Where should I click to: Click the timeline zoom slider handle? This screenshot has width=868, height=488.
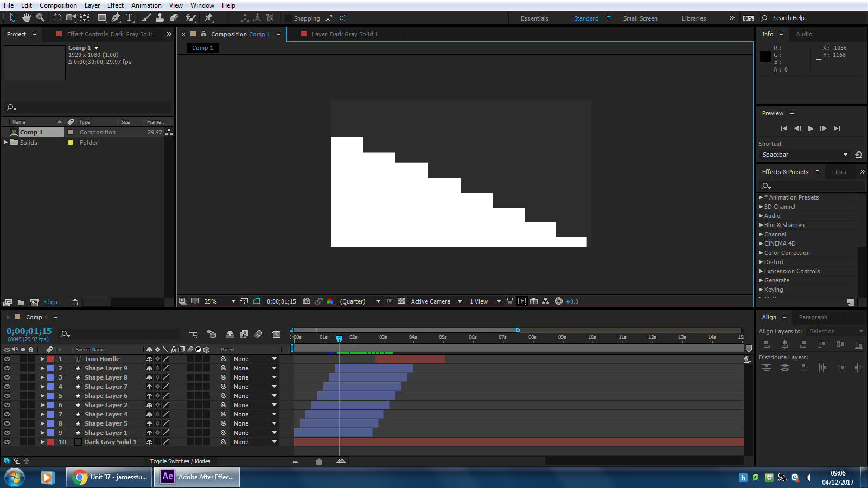tap(319, 461)
